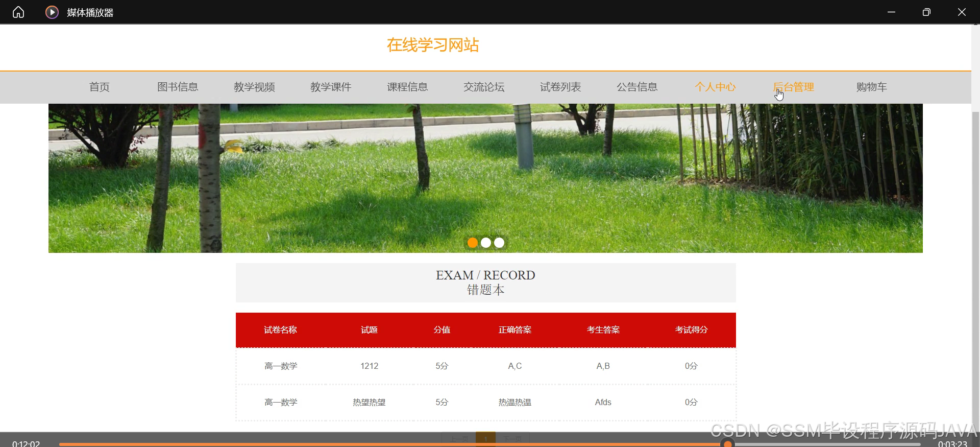Click the question cell 1212
The image size is (980, 447).
[x=369, y=366]
